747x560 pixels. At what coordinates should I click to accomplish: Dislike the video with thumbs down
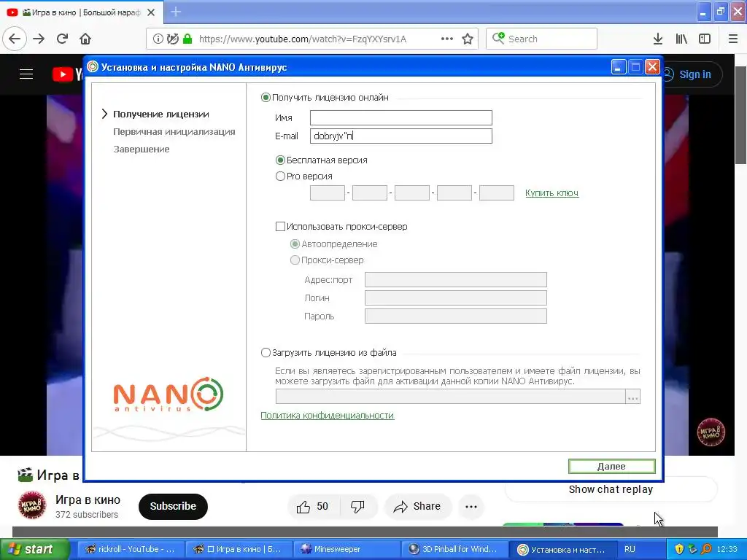pos(357,506)
